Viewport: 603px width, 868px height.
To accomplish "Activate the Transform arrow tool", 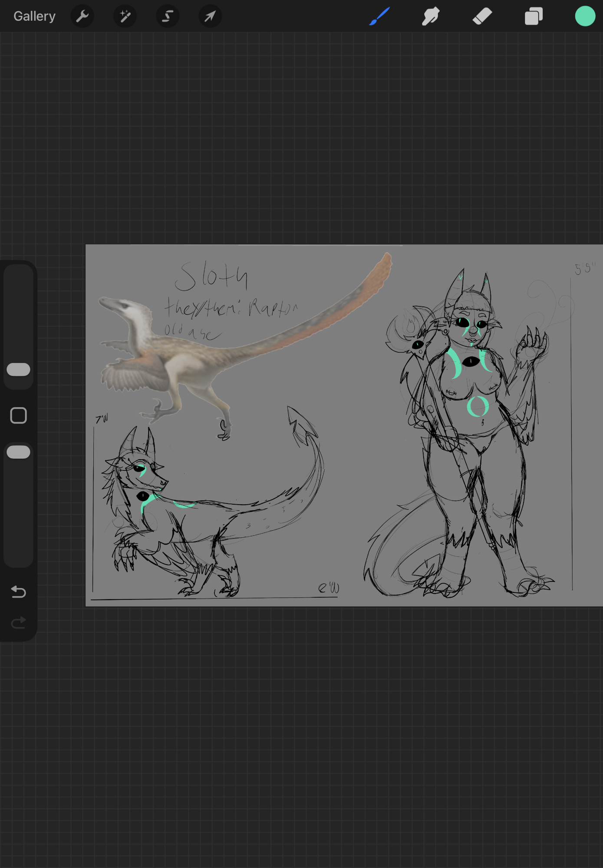I will 210,16.
